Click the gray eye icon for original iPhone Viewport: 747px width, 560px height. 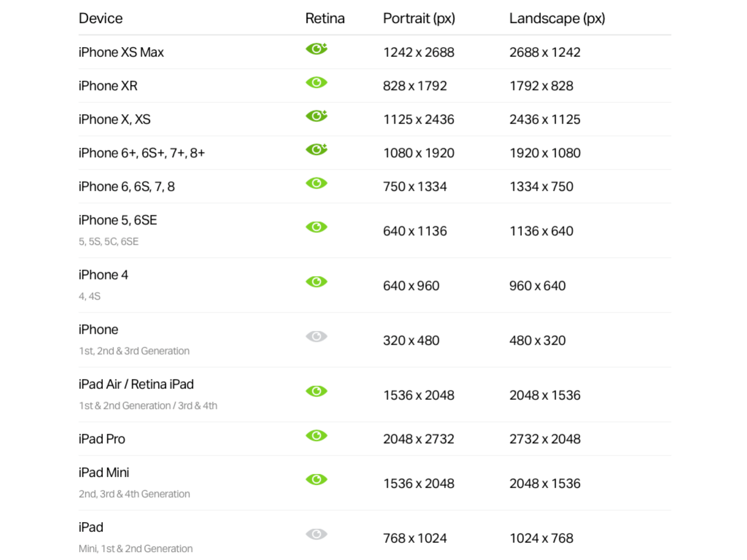pos(316,337)
